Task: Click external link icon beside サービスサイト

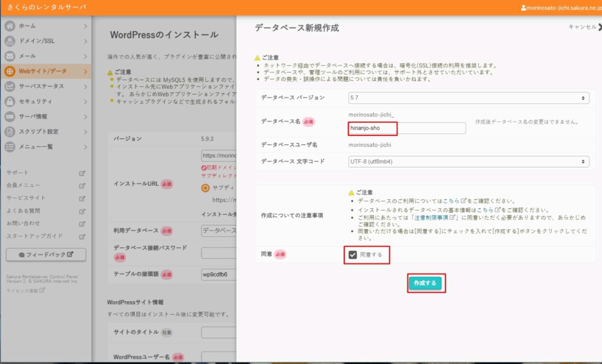Action: click(82, 199)
